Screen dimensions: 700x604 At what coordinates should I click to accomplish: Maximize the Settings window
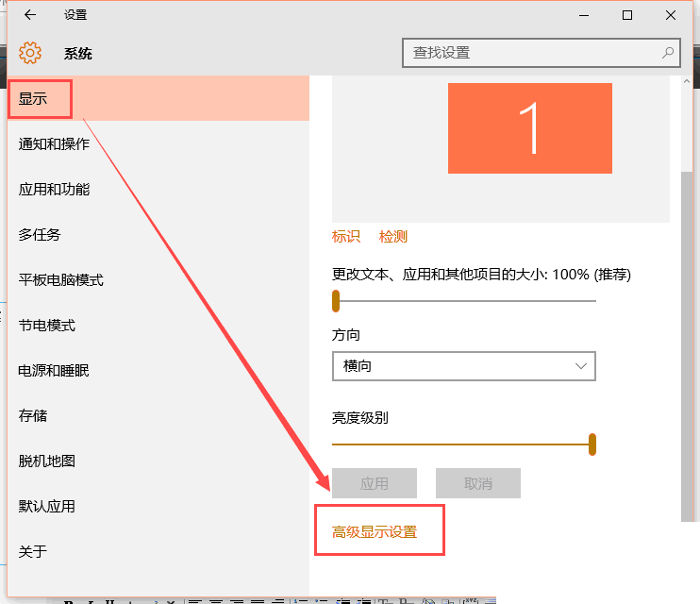[x=627, y=15]
